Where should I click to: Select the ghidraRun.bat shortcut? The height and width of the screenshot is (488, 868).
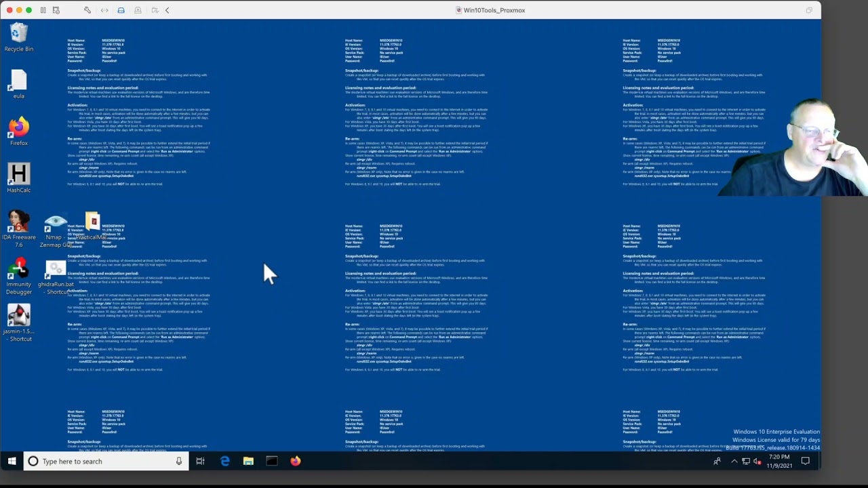coord(56,277)
